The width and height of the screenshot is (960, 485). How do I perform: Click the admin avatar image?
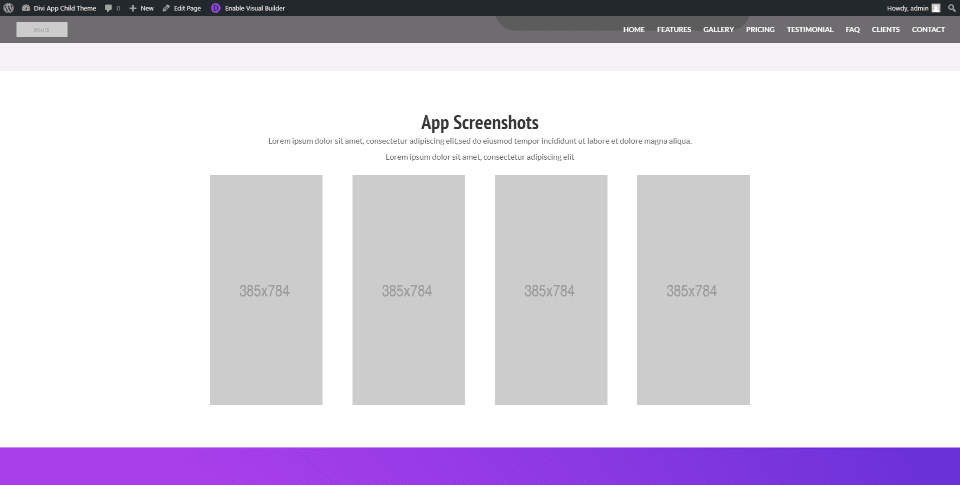click(936, 8)
